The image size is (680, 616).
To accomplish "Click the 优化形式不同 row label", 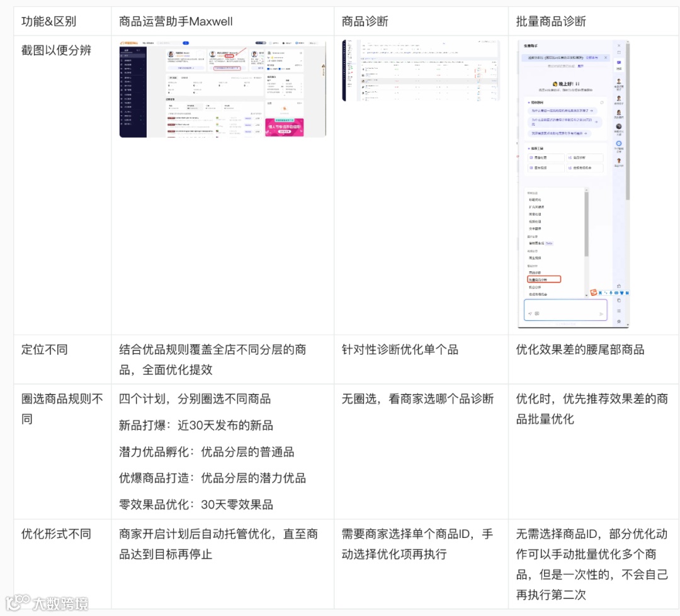I will (57, 534).
